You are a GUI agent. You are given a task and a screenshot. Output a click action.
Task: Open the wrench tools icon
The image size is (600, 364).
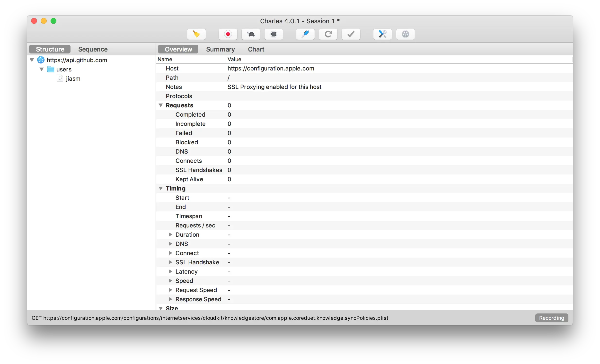[x=383, y=34]
